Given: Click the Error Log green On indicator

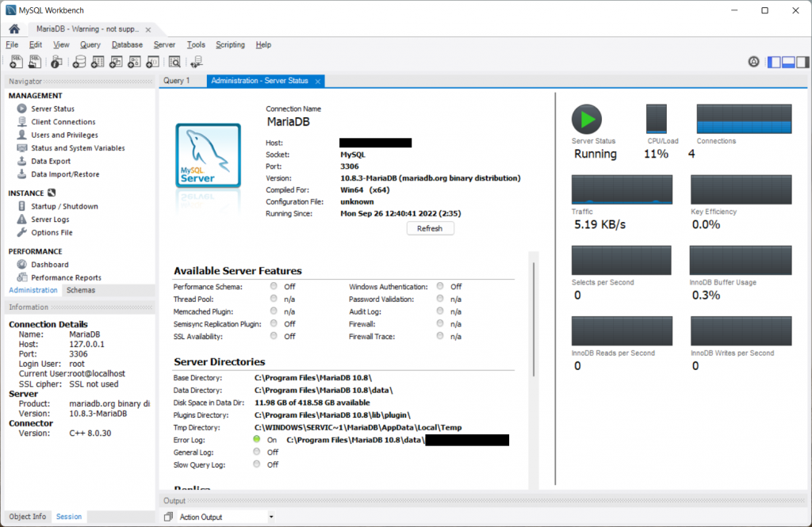Looking at the screenshot, I should pos(257,439).
